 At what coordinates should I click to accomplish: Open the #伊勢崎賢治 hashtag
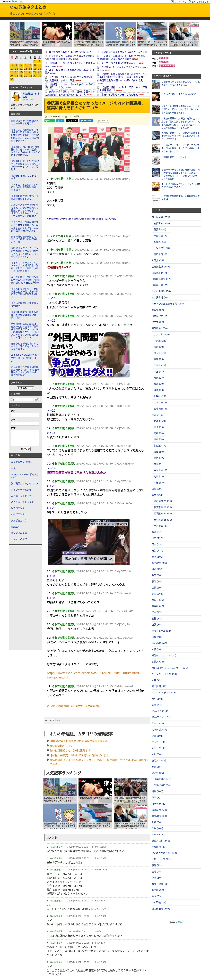pos(93,706)
